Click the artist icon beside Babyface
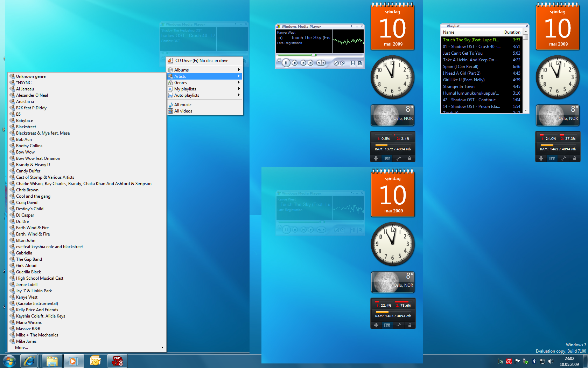Screen dimensions: 588x368 tap(12, 121)
